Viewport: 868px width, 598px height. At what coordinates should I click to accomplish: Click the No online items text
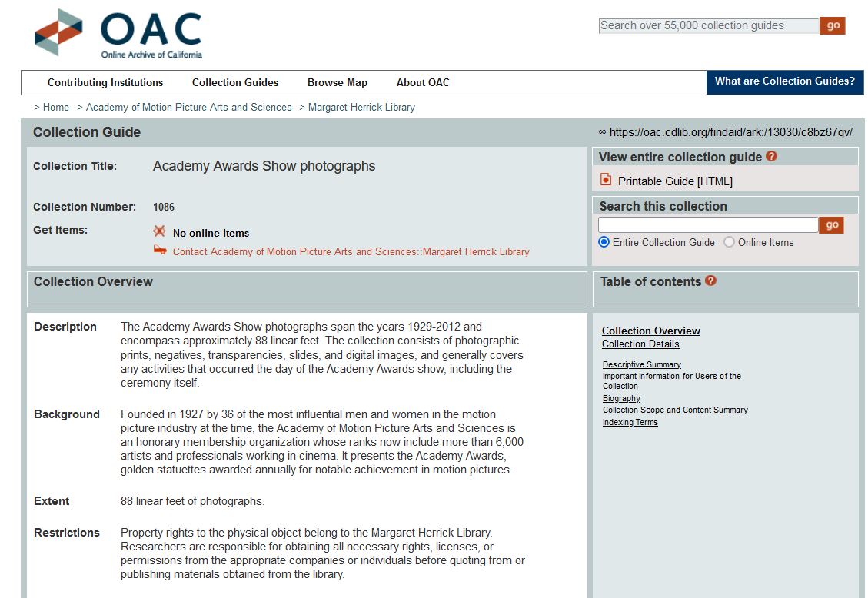point(211,234)
